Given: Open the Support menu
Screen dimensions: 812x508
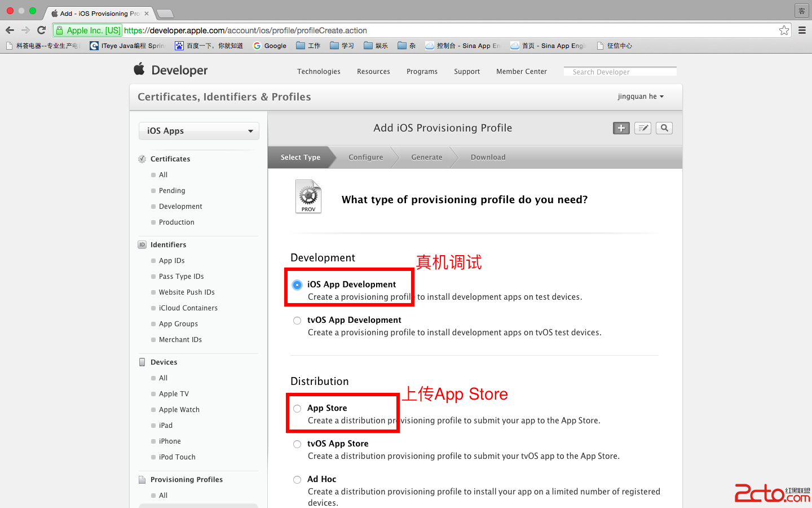Looking at the screenshot, I should [x=467, y=72].
